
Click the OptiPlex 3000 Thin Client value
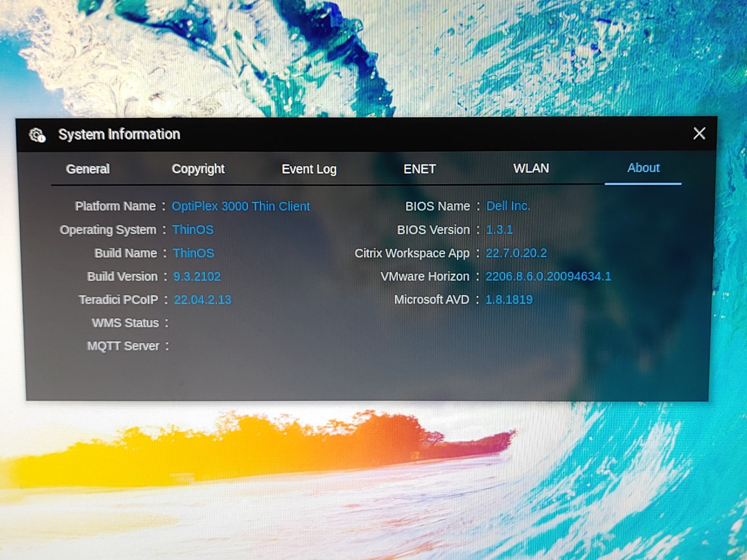coord(241,206)
